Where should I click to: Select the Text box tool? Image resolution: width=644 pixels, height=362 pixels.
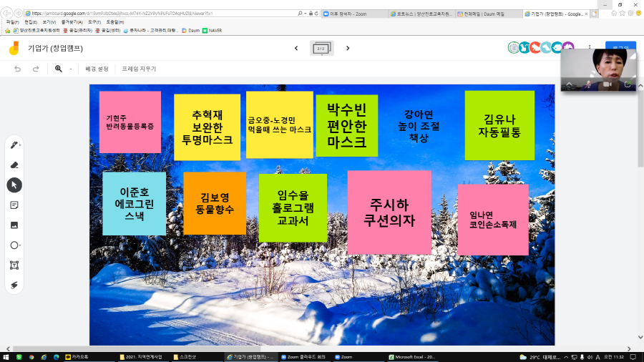click(x=14, y=265)
